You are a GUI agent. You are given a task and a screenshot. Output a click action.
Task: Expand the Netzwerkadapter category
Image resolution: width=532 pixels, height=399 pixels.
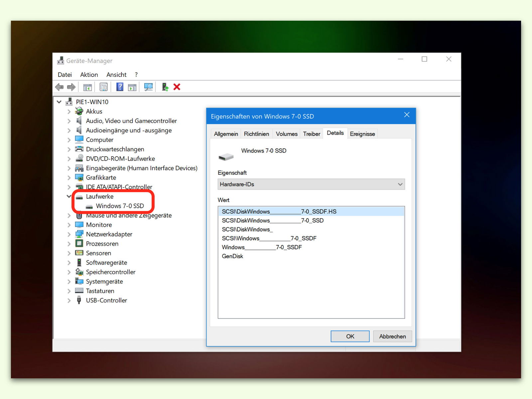[x=69, y=234]
